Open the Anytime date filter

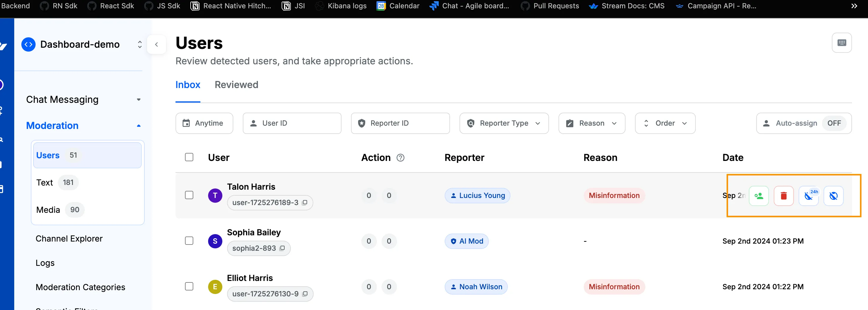coord(204,123)
